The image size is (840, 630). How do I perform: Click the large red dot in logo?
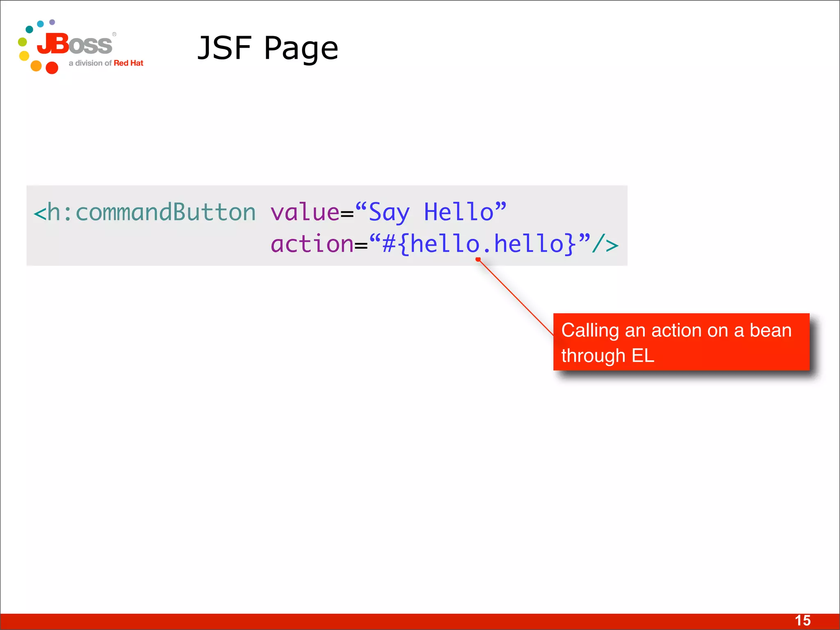point(52,68)
